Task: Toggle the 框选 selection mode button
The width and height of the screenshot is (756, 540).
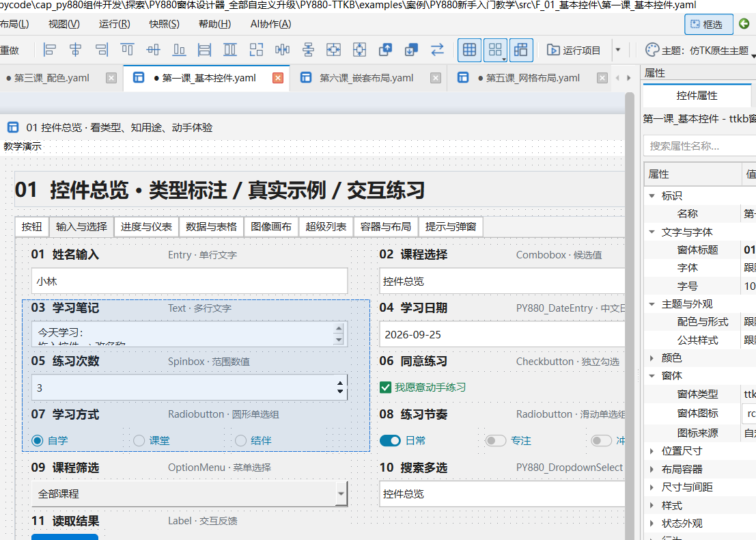Action: coord(709,24)
